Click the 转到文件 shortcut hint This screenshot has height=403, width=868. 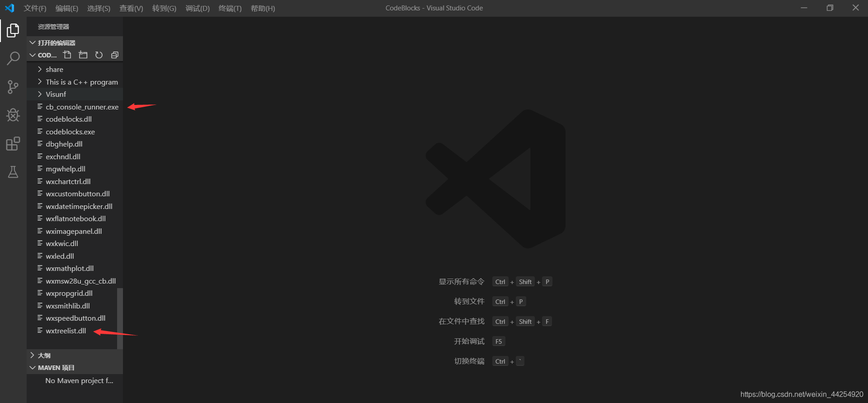pos(469,302)
